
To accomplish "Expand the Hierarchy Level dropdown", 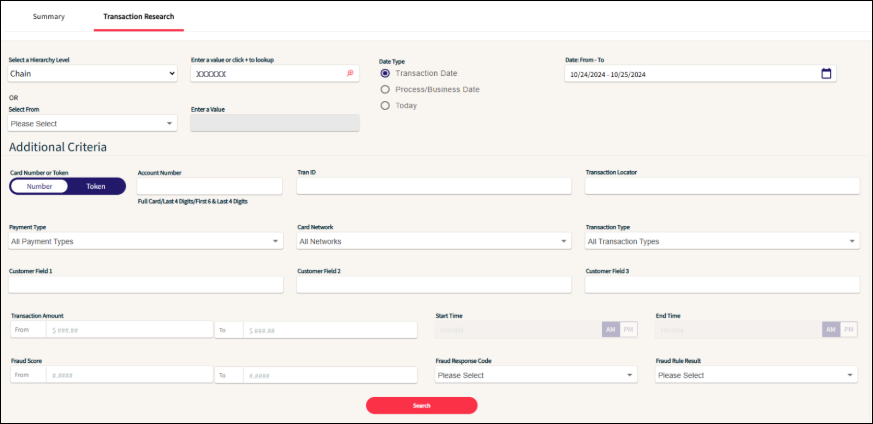I will click(92, 73).
